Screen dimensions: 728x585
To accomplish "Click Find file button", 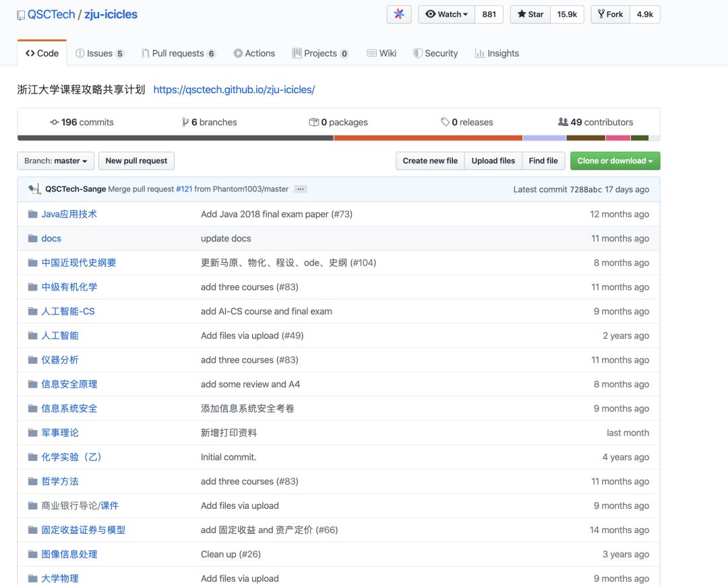I will click(x=543, y=160).
